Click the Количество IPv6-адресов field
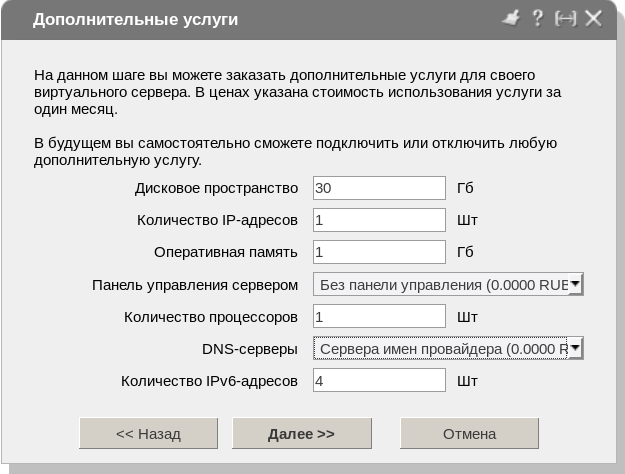This screenshot has width=625, height=474. 378,381
